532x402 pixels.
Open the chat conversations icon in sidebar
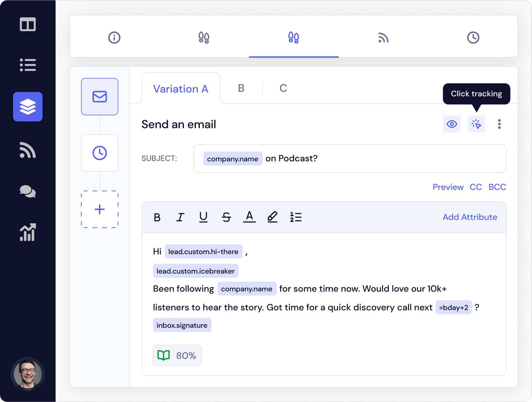(x=28, y=191)
